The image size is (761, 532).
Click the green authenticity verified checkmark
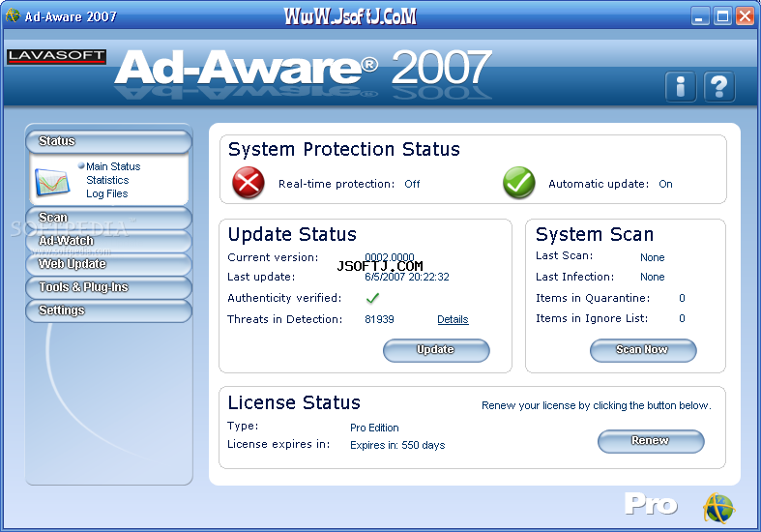(372, 298)
